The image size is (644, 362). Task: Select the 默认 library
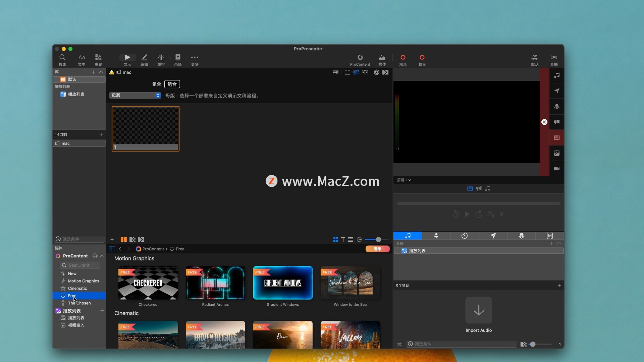coord(79,79)
